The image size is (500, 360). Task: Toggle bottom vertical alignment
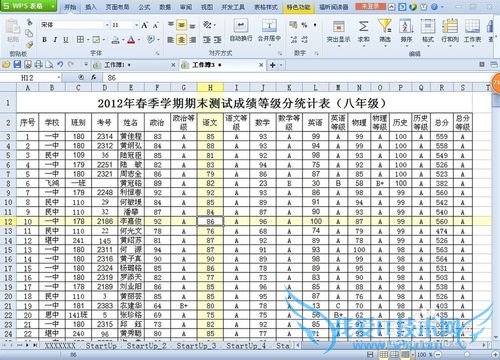coord(193,26)
